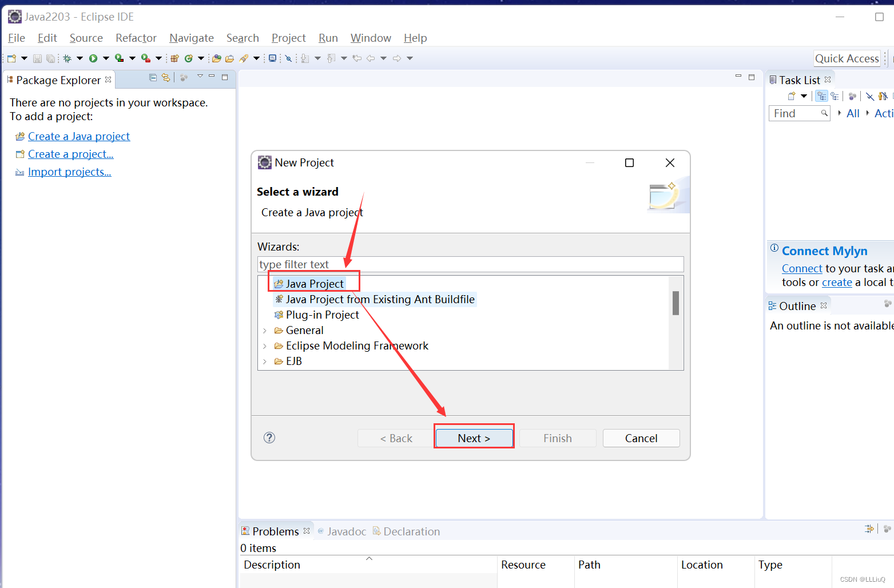
Task: Click the Search flashlight toolbar icon
Action: coord(244,58)
